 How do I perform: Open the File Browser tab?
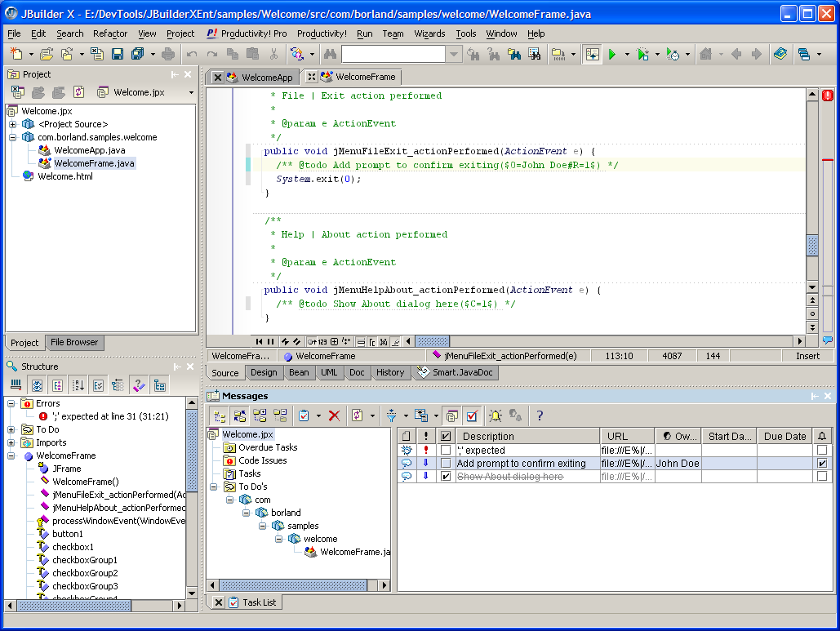point(74,343)
